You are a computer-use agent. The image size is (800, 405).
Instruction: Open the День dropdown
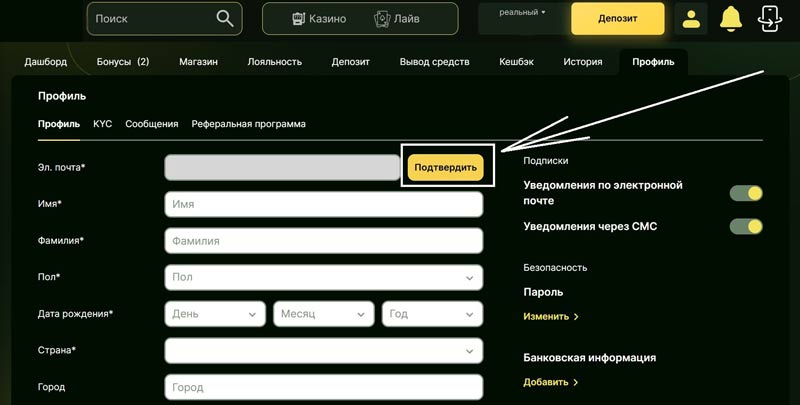(215, 314)
